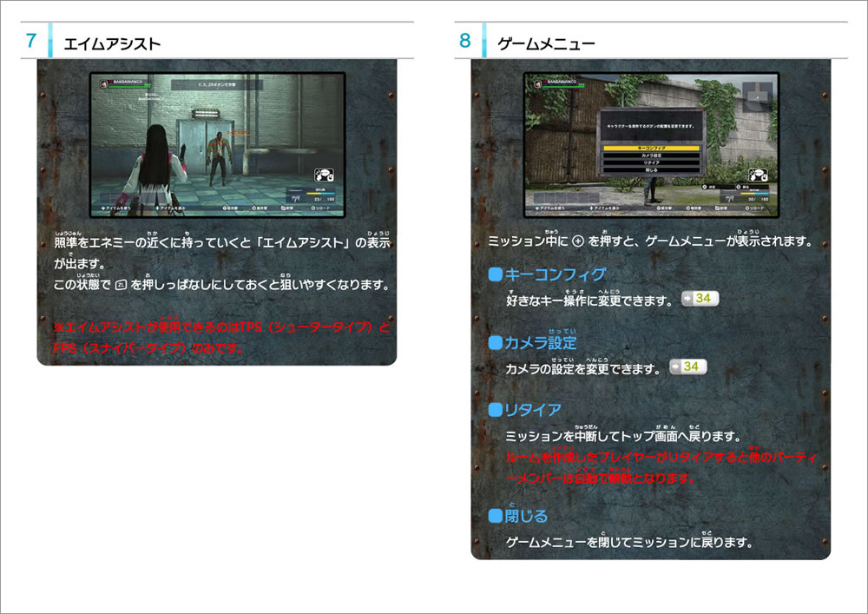This screenshot has width=868, height=614.
Task: Click the section number 7
Action: [x=31, y=41]
